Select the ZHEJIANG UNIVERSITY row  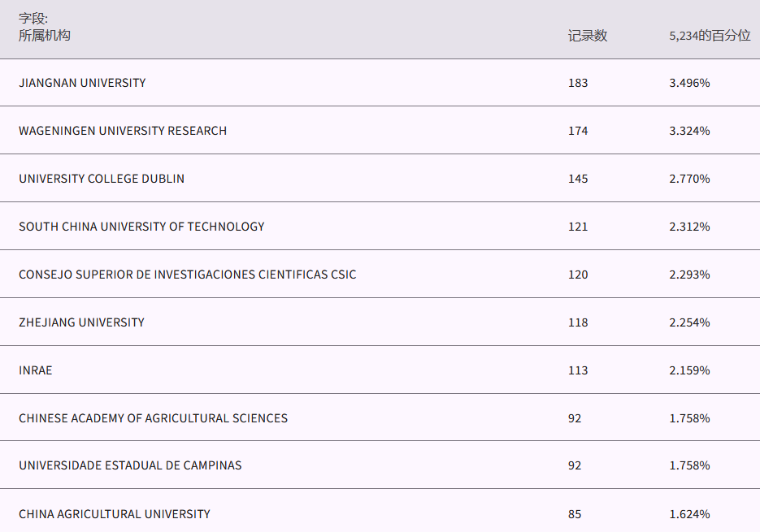click(81, 322)
